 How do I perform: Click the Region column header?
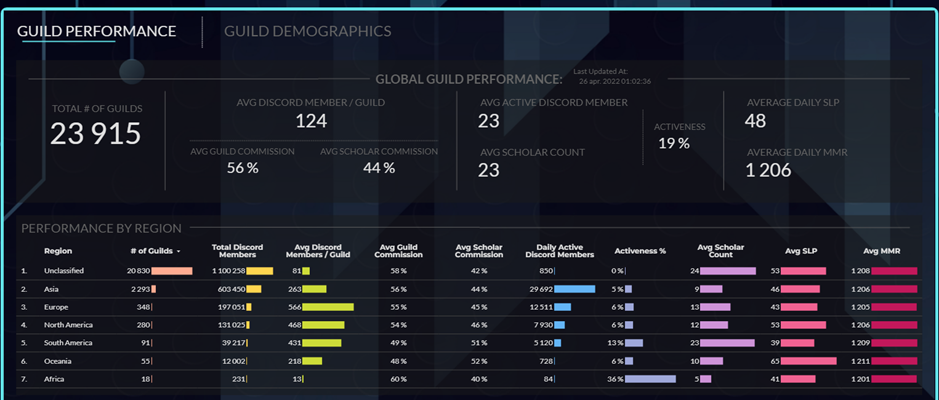[58, 251]
